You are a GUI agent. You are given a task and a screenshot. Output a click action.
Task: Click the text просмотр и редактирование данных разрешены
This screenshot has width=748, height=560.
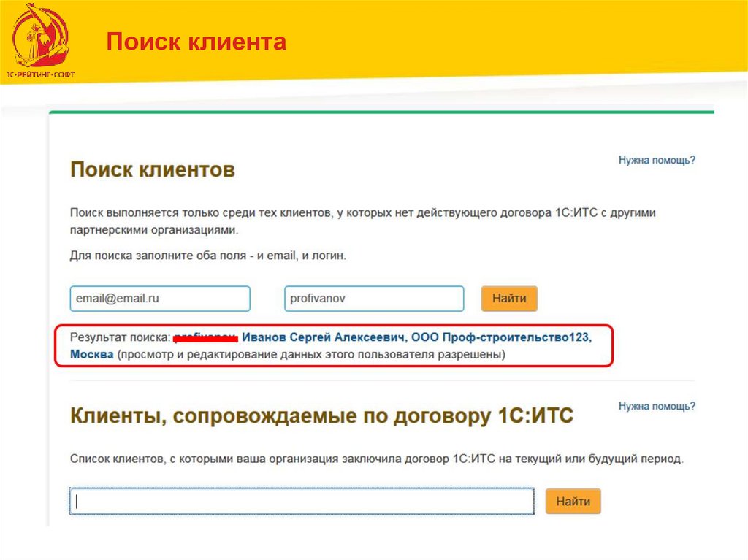pyautogui.click(x=311, y=354)
